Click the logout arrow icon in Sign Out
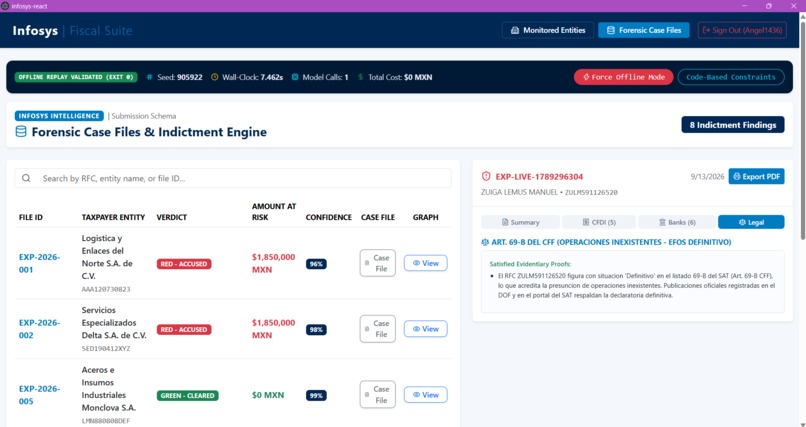Screen dimensions: 806x427 point(706,30)
